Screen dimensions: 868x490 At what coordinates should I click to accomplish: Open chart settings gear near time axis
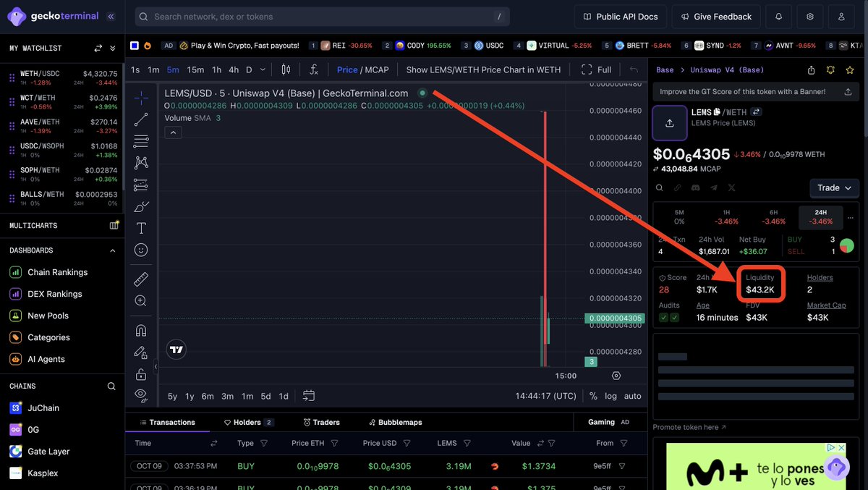click(616, 376)
